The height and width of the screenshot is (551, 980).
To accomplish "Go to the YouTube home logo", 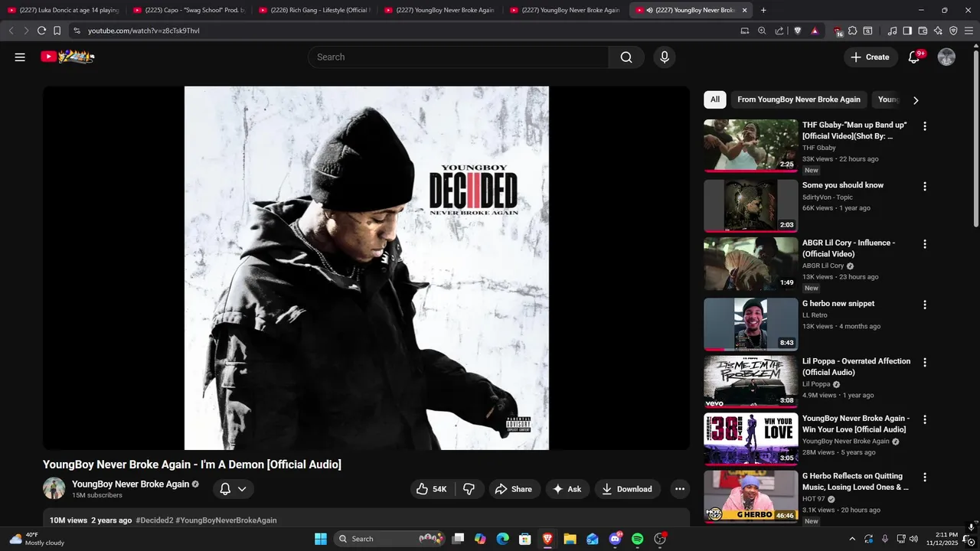I will click(x=67, y=57).
